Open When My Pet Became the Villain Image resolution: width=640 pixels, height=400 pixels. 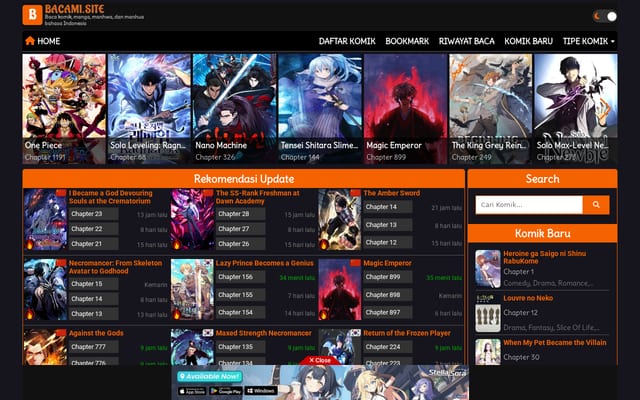555,342
